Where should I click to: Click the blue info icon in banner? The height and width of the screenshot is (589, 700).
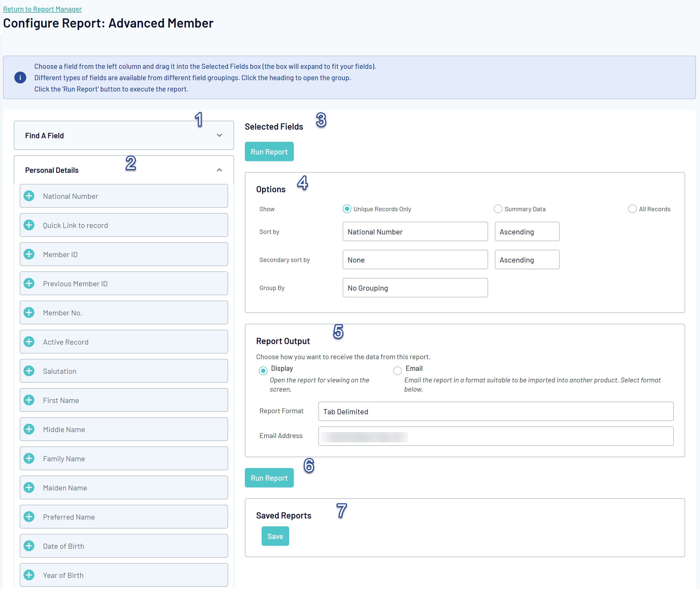coord(20,78)
